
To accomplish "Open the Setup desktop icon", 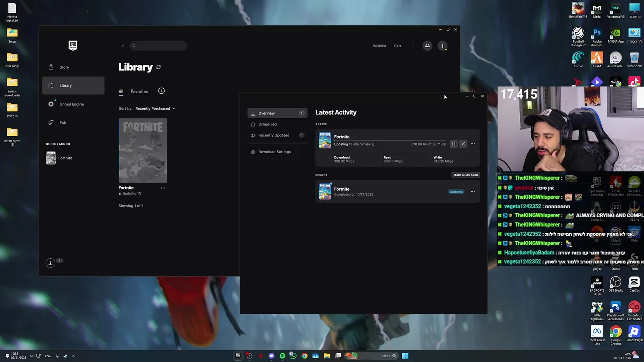I will (12, 35).
